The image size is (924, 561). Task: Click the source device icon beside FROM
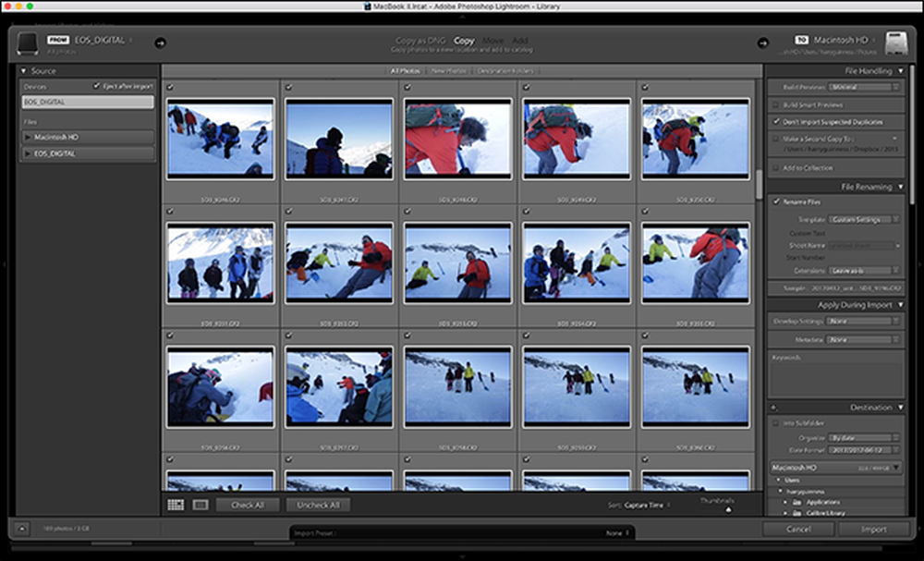[x=27, y=43]
